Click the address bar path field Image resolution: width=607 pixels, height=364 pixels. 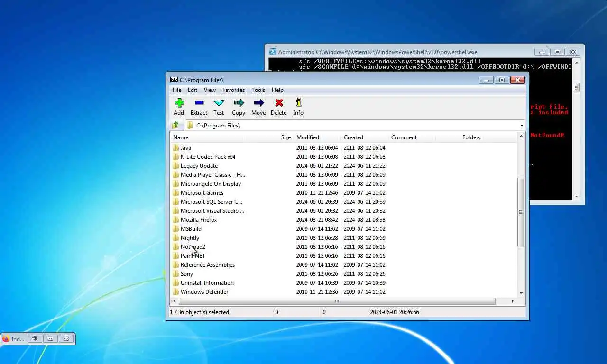point(351,126)
